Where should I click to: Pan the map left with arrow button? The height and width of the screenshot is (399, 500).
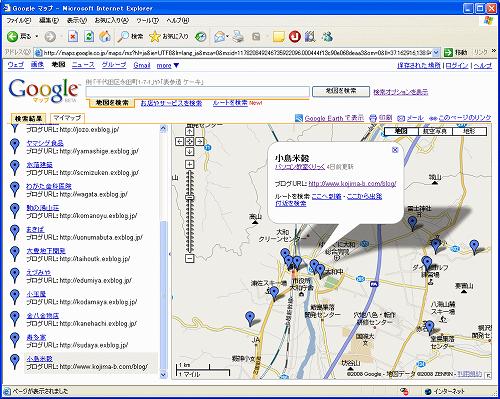180,142
